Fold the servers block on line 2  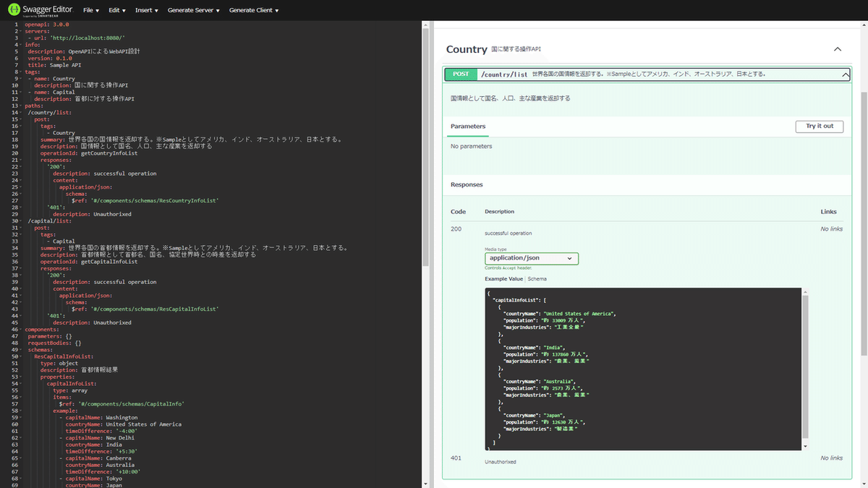[20, 31]
